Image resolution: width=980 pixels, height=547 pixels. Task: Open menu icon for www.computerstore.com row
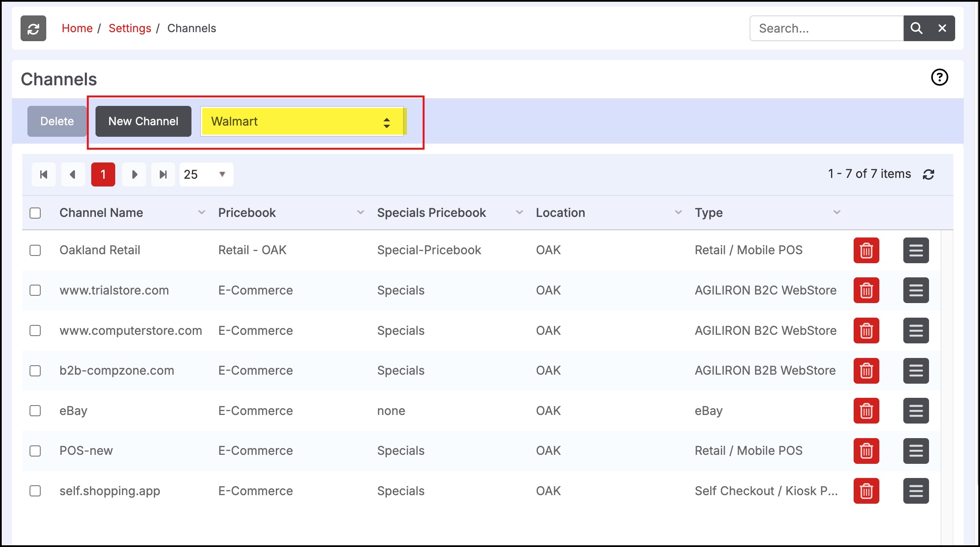[916, 331]
